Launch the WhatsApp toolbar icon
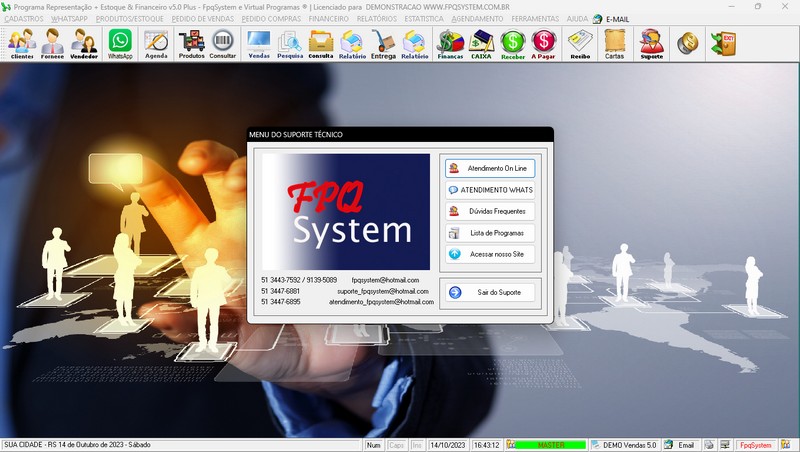Image resolution: width=800 pixels, height=452 pixels. pyautogui.click(x=120, y=44)
